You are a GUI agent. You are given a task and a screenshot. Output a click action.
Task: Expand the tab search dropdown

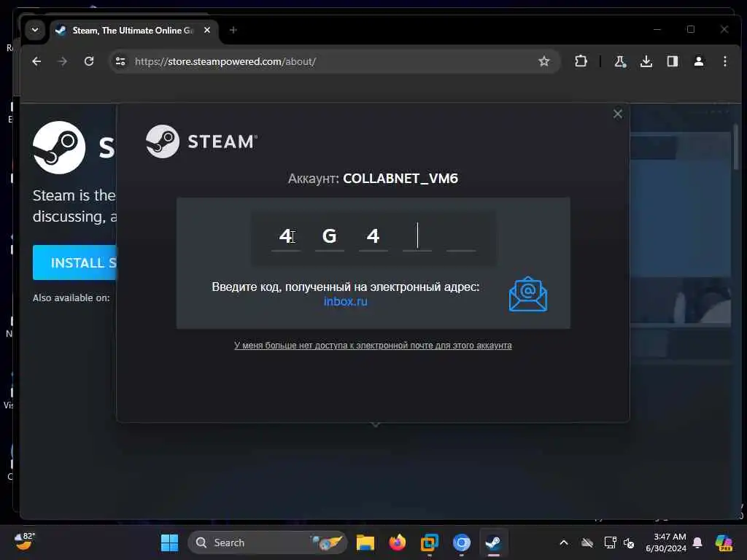pos(35,30)
